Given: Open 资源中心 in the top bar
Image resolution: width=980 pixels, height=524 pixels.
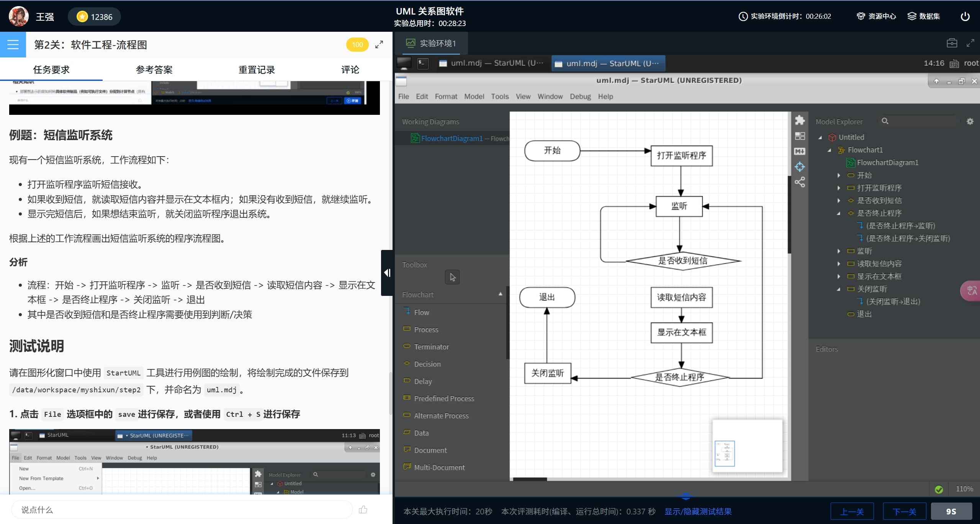Looking at the screenshot, I should [x=877, y=16].
